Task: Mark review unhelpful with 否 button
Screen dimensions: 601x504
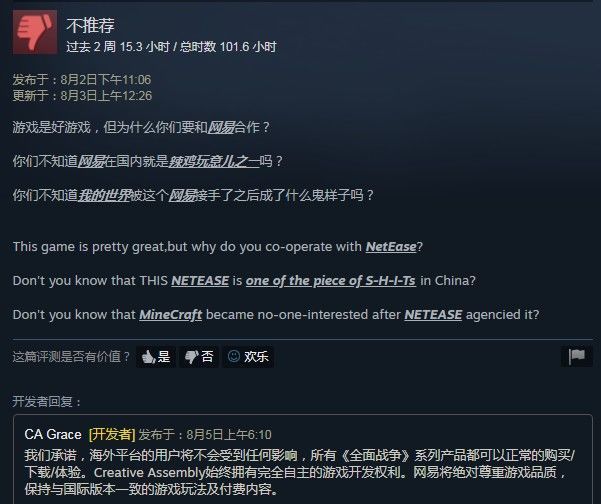Action: tap(199, 357)
